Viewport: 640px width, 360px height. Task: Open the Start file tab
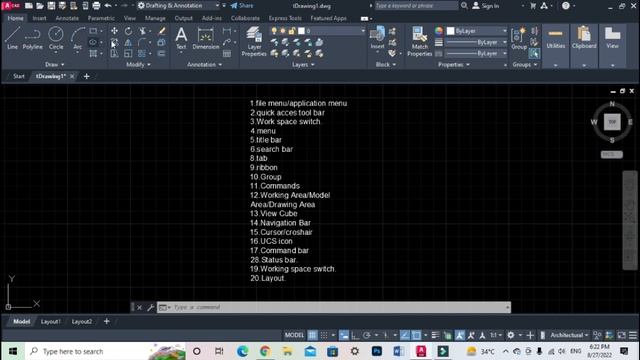(18, 76)
